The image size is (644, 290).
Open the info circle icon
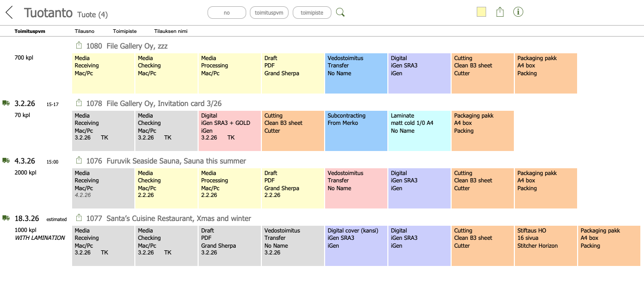pos(518,12)
